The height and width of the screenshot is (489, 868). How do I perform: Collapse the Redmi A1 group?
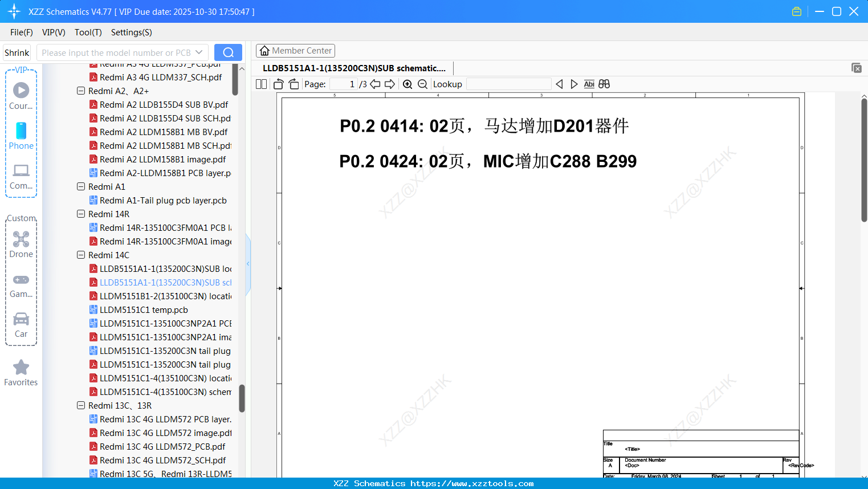click(80, 186)
